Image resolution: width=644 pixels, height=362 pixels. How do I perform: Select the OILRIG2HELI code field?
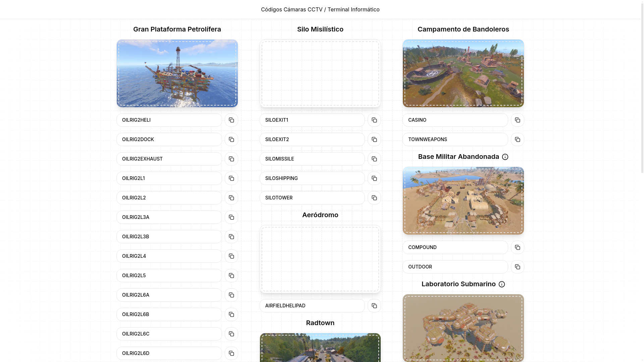169,120
